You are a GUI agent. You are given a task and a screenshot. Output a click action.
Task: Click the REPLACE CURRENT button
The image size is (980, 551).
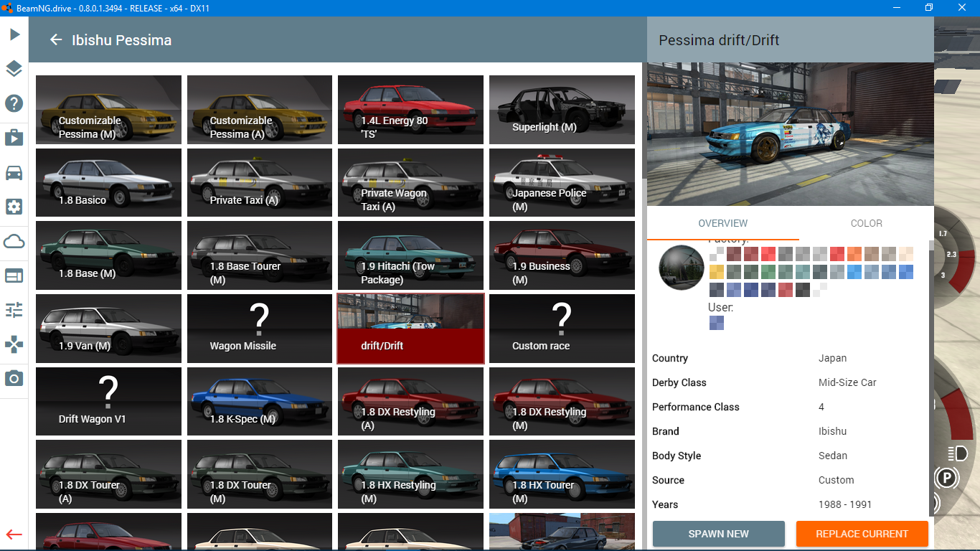pos(862,534)
